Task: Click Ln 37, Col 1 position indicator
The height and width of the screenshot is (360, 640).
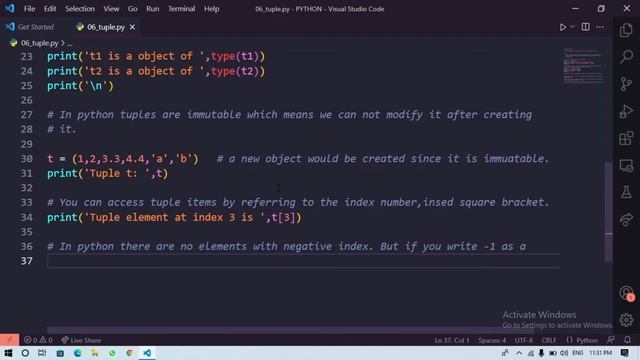Action: coord(451,340)
